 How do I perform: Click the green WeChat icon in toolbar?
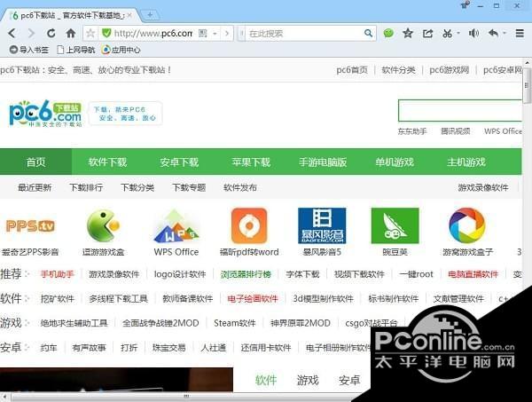(388, 33)
